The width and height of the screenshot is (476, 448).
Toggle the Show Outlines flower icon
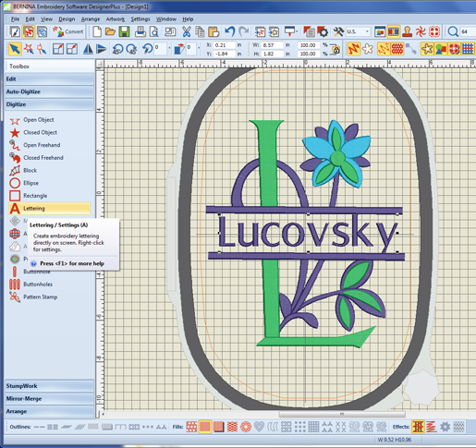(x=368, y=49)
